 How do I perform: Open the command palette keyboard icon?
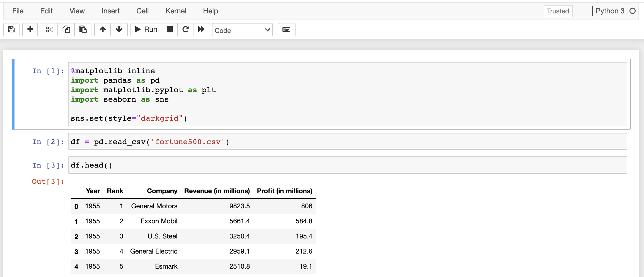point(286,29)
